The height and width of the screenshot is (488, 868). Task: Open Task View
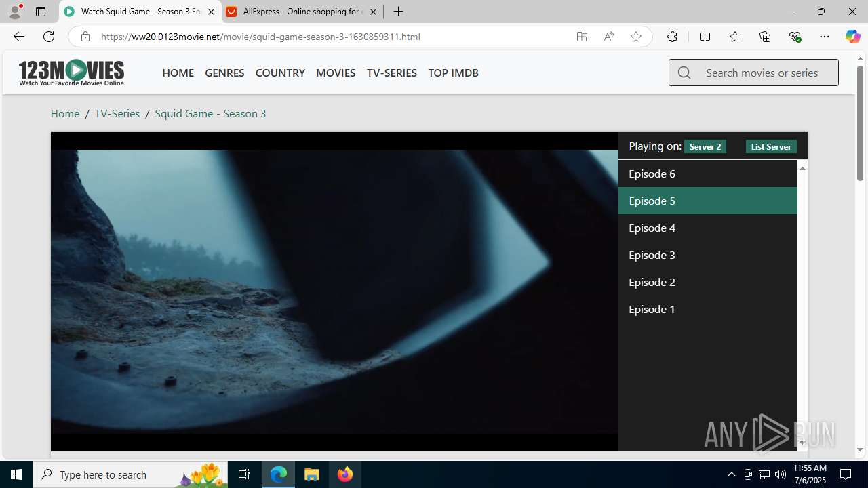point(244,474)
